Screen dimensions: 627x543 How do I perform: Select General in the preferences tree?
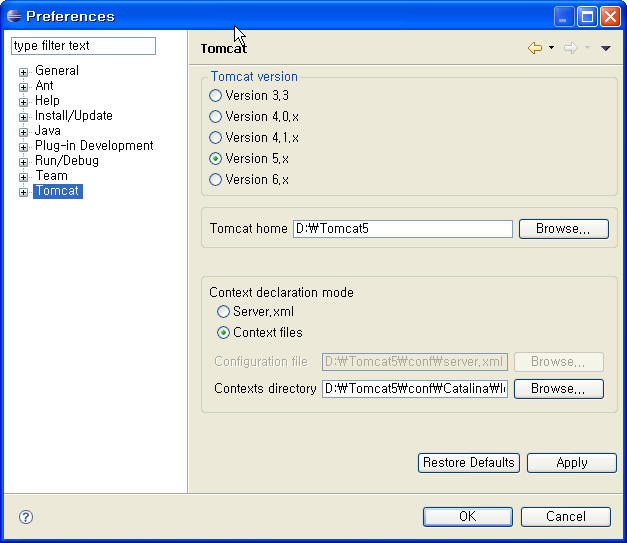click(x=57, y=70)
